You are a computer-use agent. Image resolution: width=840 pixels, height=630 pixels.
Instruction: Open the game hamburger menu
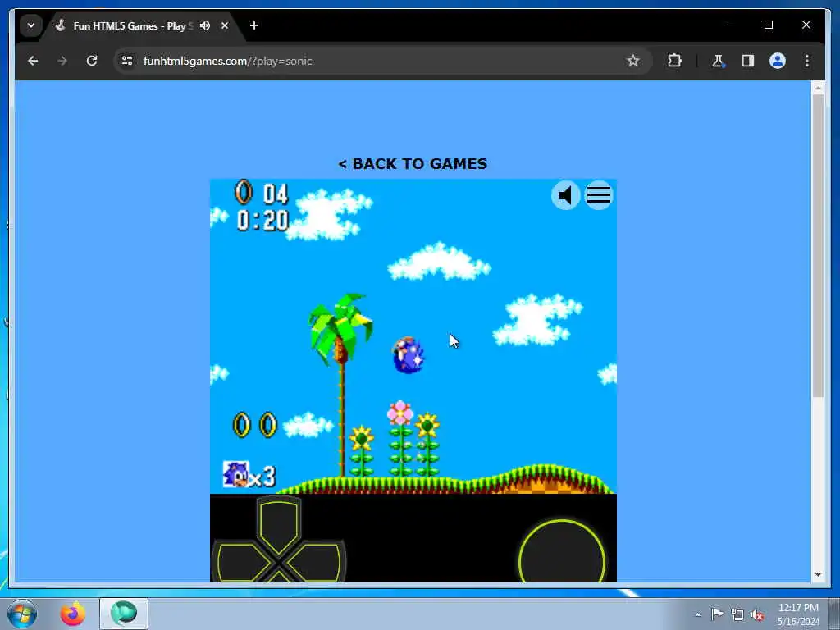tap(598, 195)
